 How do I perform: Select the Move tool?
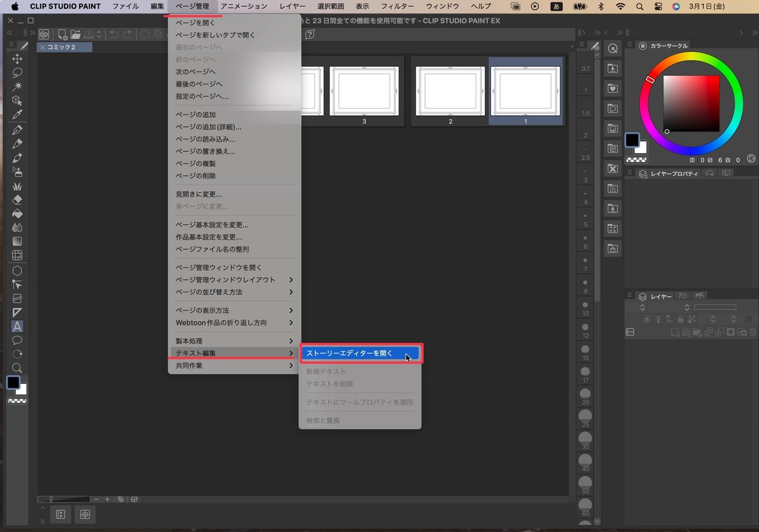click(x=17, y=58)
